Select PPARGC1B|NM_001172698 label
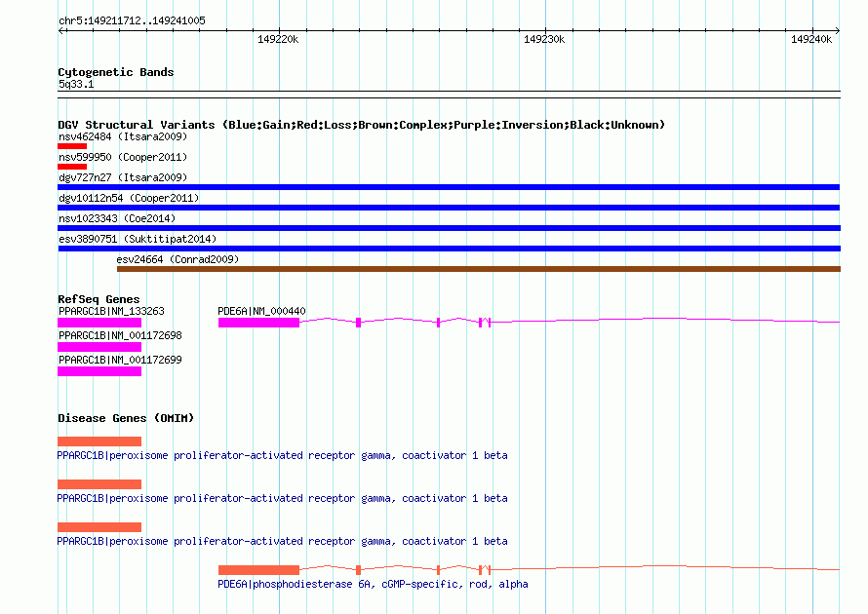The width and height of the screenshot is (868, 614). 120,335
